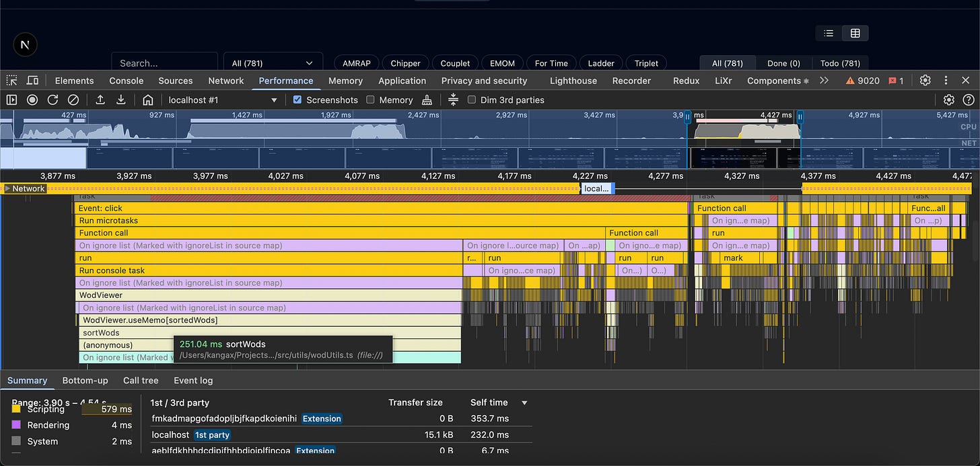Switch to the Lighthouse tab

tap(573, 81)
